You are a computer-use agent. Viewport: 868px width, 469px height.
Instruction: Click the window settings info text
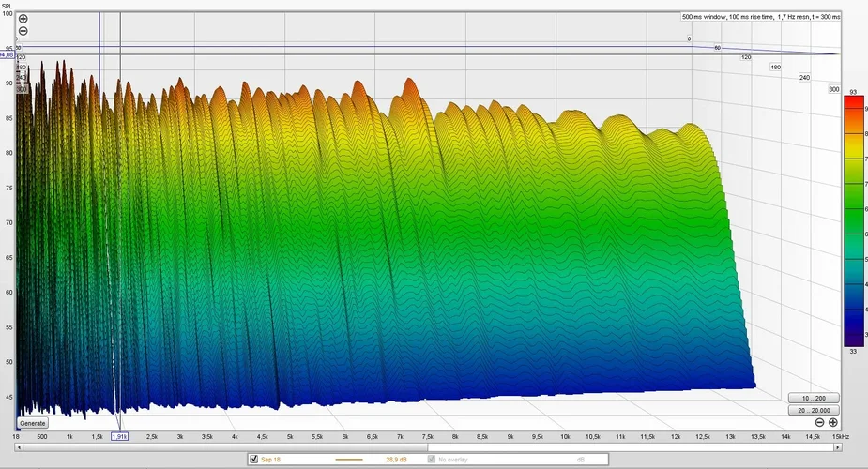[x=760, y=17]
